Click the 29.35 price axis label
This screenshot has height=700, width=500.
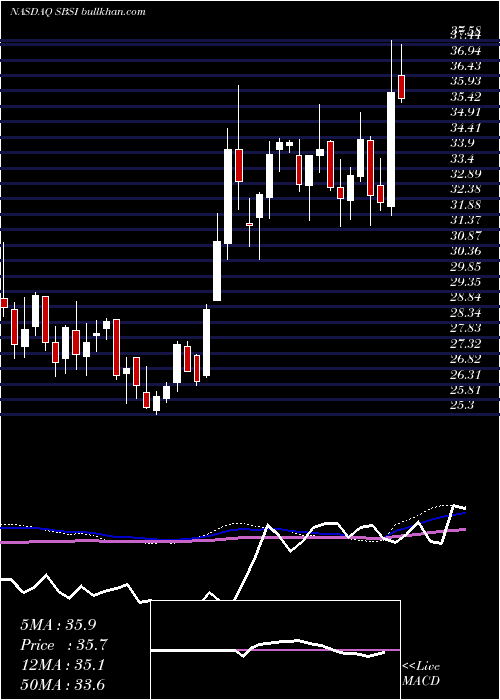(x=465, y=282)
